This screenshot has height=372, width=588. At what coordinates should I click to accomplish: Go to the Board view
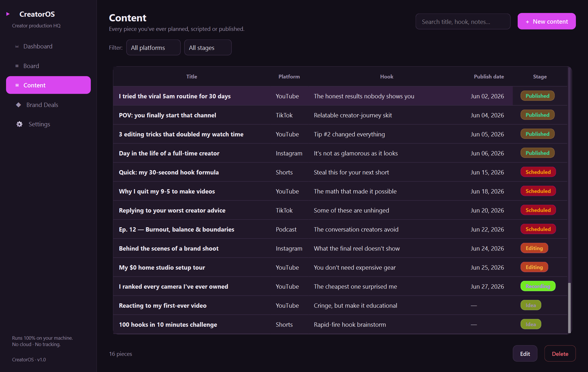[48, 66]
